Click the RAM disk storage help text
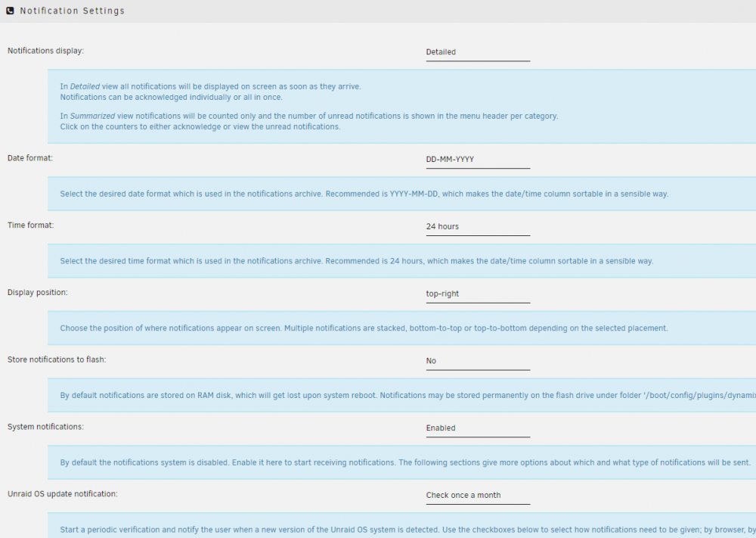This screenshot has height=538, width=756. coord(407,395)
